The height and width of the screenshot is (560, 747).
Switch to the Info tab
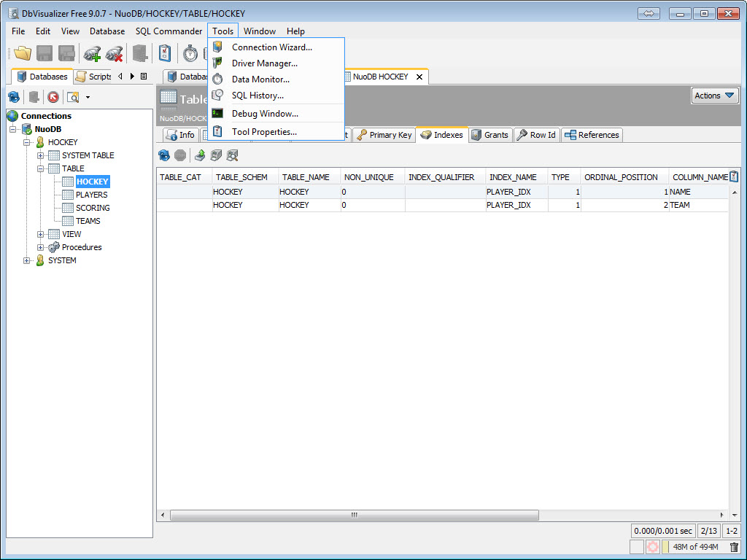181,135
